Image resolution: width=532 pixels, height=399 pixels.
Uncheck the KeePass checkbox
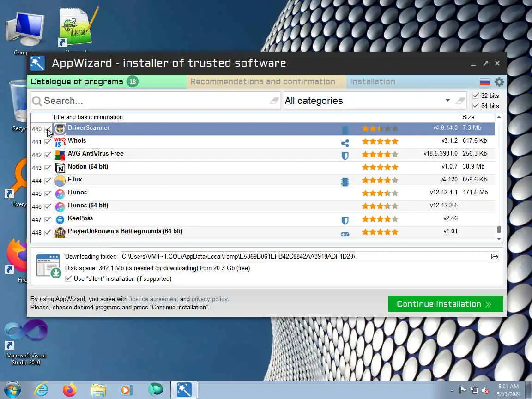pos(48,219)
